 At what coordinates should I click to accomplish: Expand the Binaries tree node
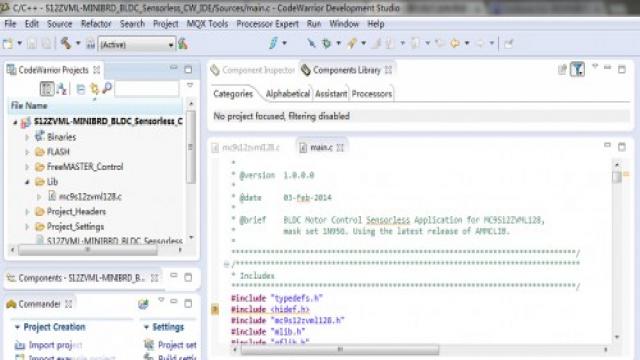point(27,138)
